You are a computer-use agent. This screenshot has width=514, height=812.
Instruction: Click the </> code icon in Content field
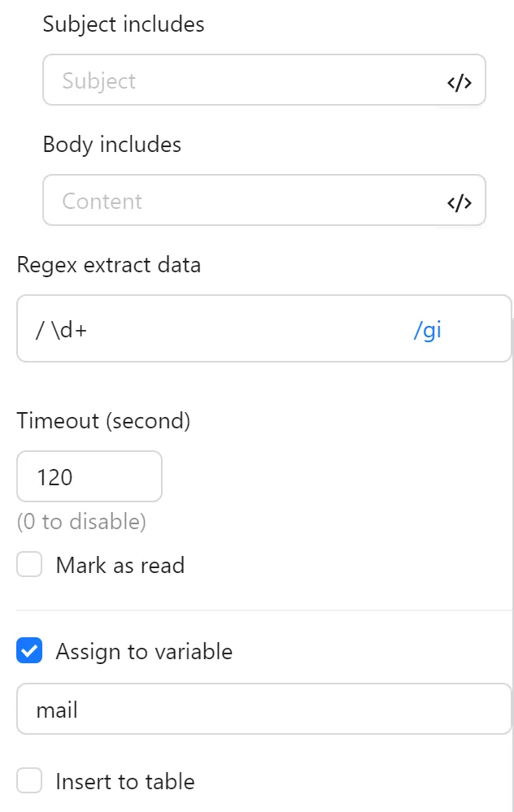point(460,202)
